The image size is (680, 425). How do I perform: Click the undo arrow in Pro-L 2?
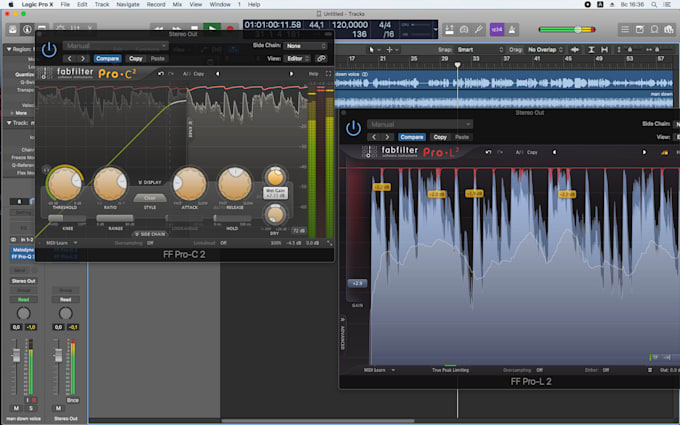(x=488, y=152)
